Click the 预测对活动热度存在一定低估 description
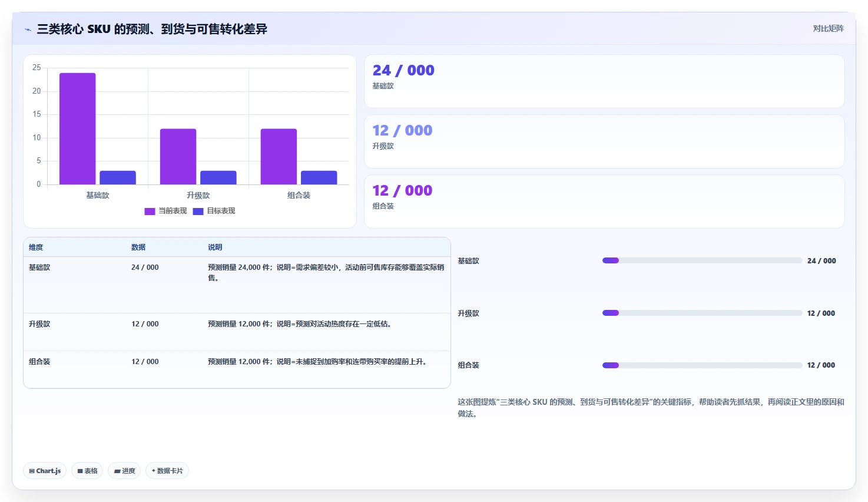This screenshot has height=502, width=868. [x=300, y=324]
